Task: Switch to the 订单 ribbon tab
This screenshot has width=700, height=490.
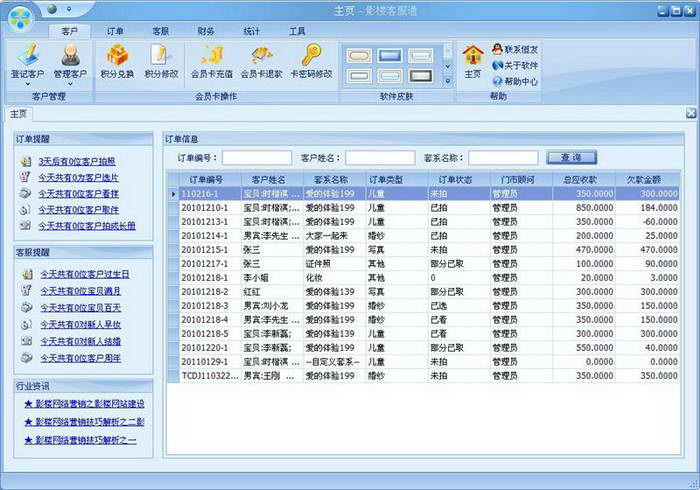Action: tap(115, 31)
